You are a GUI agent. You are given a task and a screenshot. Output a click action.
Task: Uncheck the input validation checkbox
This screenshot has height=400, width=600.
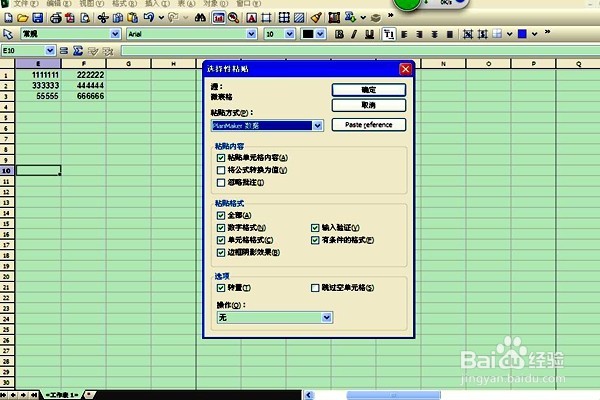coord(315,228)
